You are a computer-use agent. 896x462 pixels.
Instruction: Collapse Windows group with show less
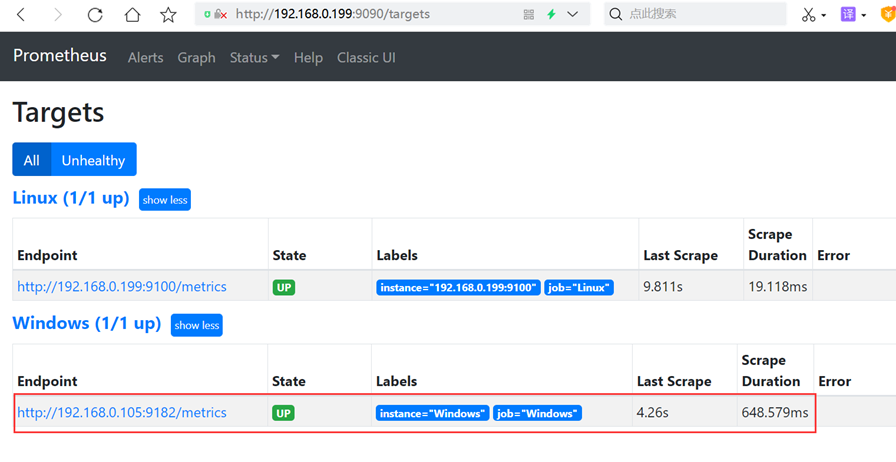point(197,325)
